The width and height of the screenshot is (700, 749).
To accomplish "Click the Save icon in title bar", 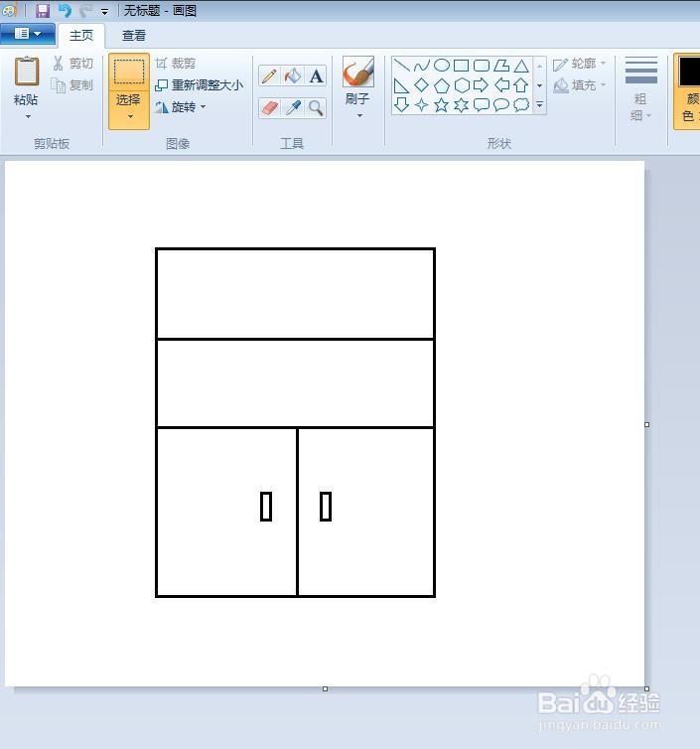I will click(43, 11).
